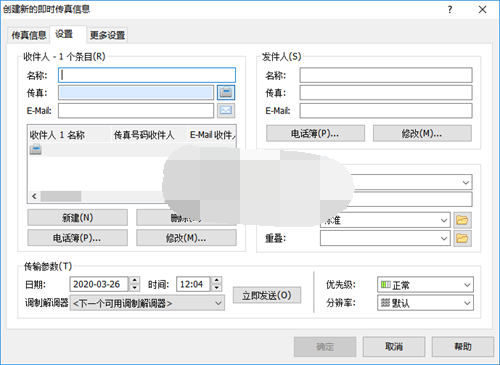Browse folder icon next to 标准 dropdown
Viewport: 500px width, 365px height.
click(462, 220)
